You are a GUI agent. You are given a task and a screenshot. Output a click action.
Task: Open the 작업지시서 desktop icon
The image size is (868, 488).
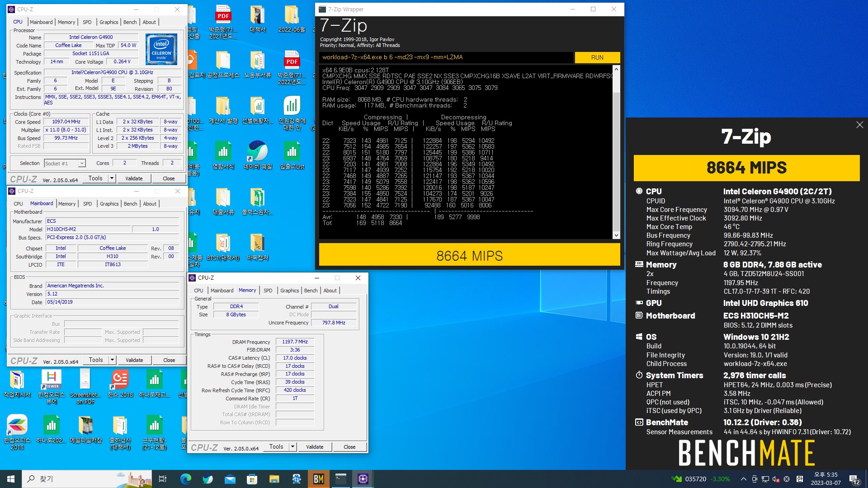(x=17, y=383)
